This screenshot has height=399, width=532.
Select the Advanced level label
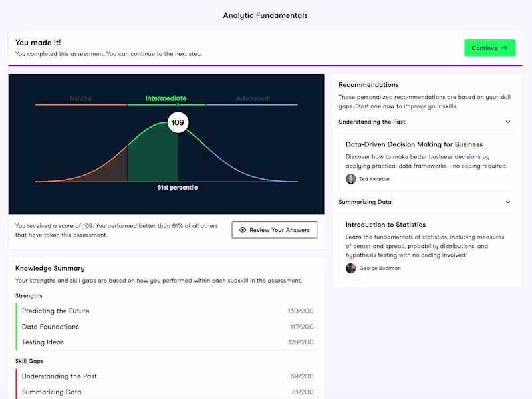pos(252,98)
